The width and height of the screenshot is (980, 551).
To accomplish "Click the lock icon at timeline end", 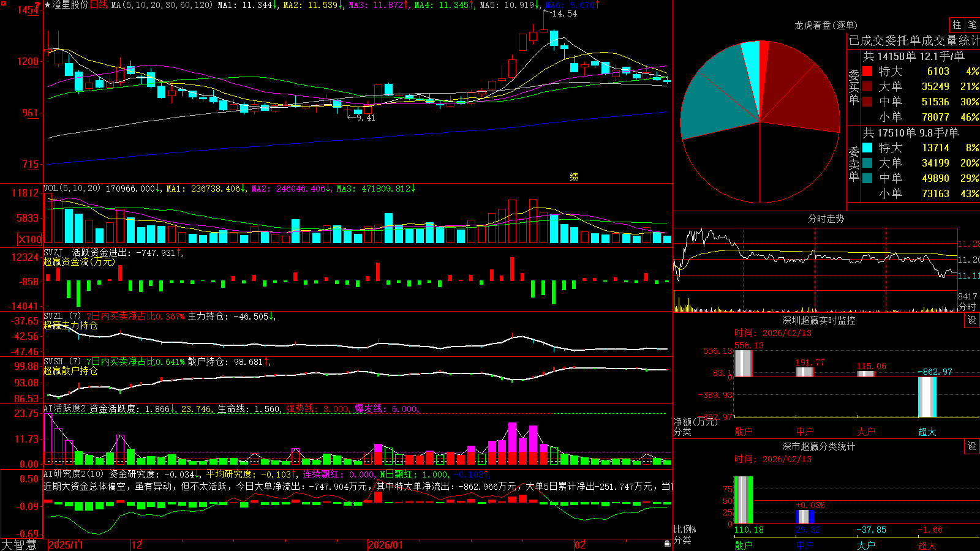I will pos(668,544).
